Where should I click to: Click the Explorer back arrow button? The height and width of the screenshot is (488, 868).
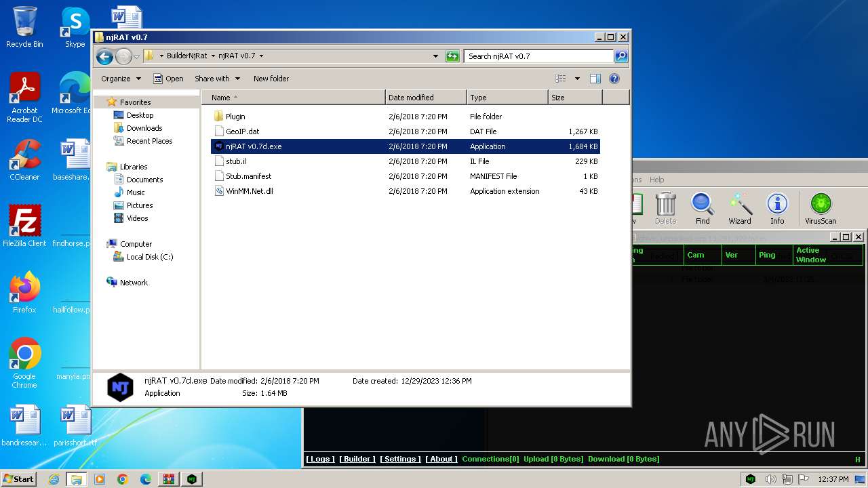pos(104,56)
